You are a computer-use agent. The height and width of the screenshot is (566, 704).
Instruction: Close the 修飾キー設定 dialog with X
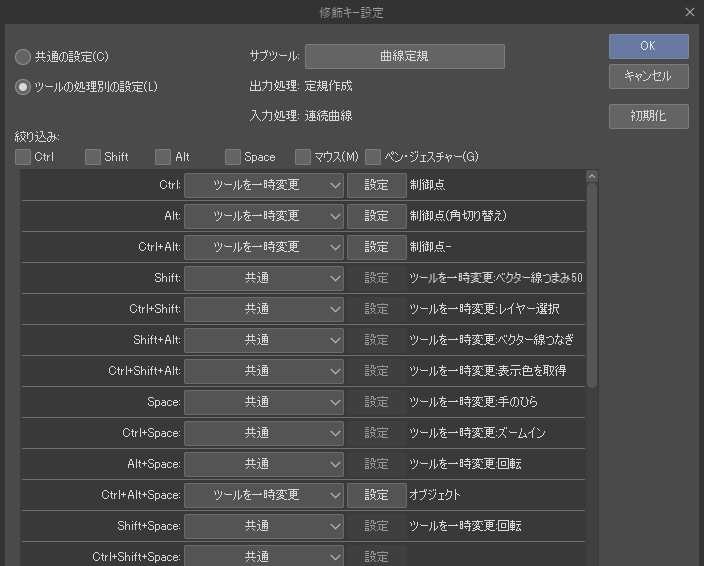point(690,12)
